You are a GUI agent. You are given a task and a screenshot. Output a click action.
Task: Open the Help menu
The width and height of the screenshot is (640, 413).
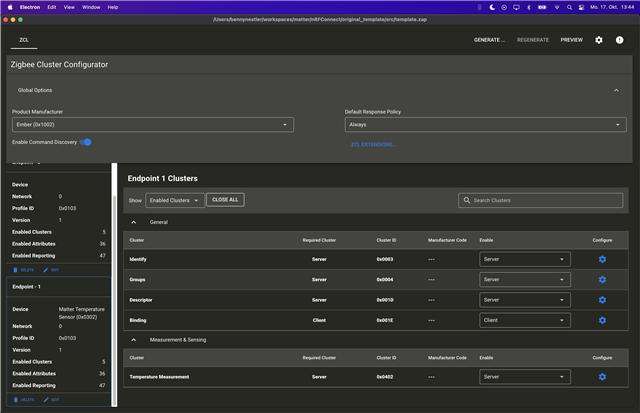(113, 7)
